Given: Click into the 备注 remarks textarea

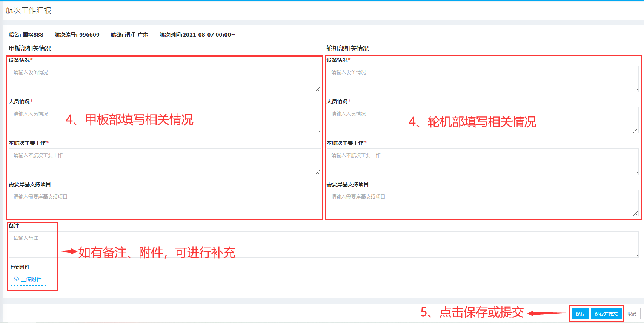Looking at the screenshot, I should (324, 245).
